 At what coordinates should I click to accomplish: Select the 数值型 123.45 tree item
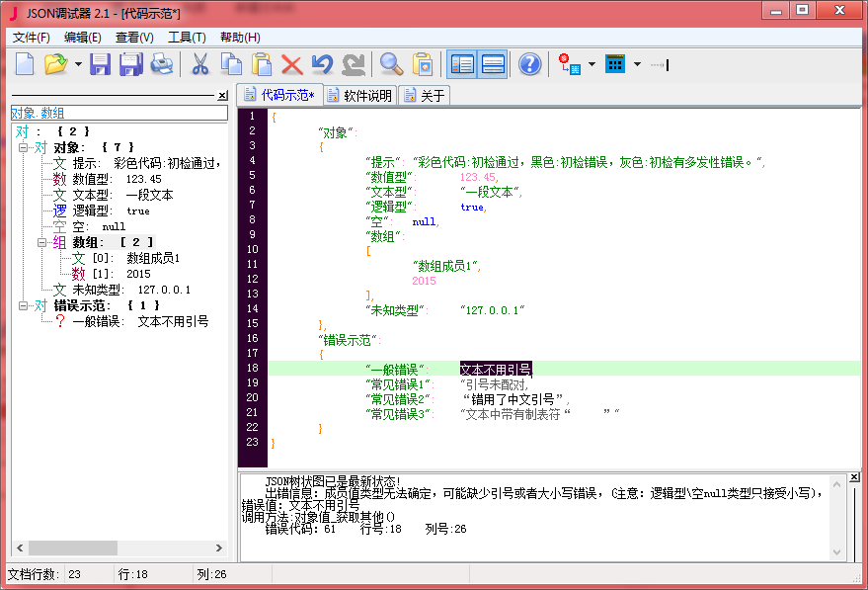(x=108, y=179)
